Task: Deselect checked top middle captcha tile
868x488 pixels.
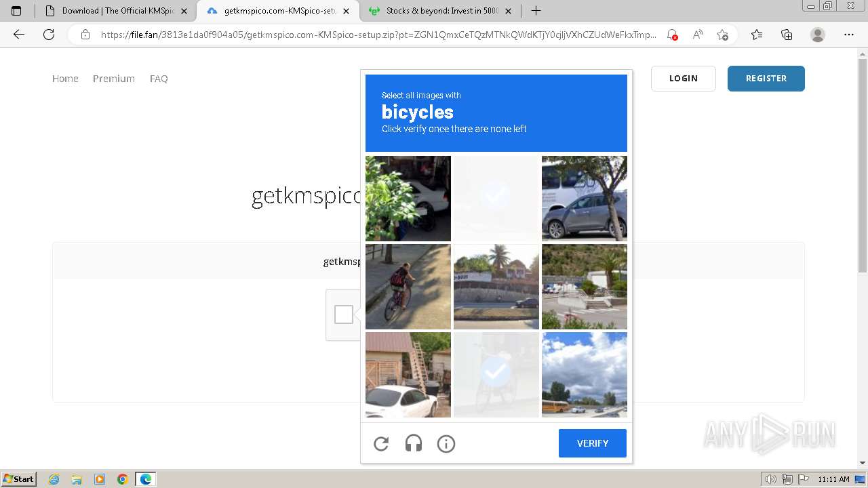Action: pos(496,199)
